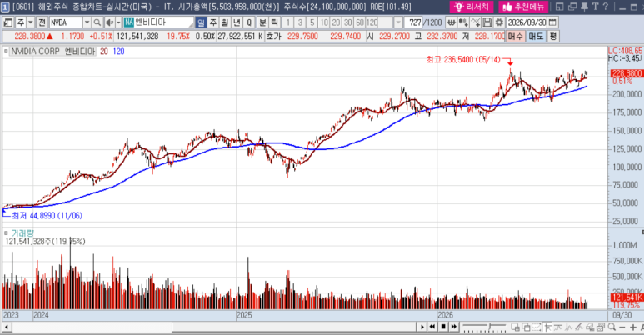Click the 전 button beside the ticker box
The image size is (644, 335).
coord(42,22)
